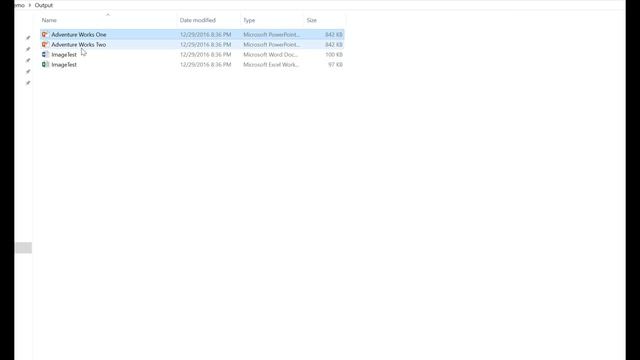Click the Microsoft Excel Work type cell
Viewport: 640px width, 360px height.
(271, 64)
